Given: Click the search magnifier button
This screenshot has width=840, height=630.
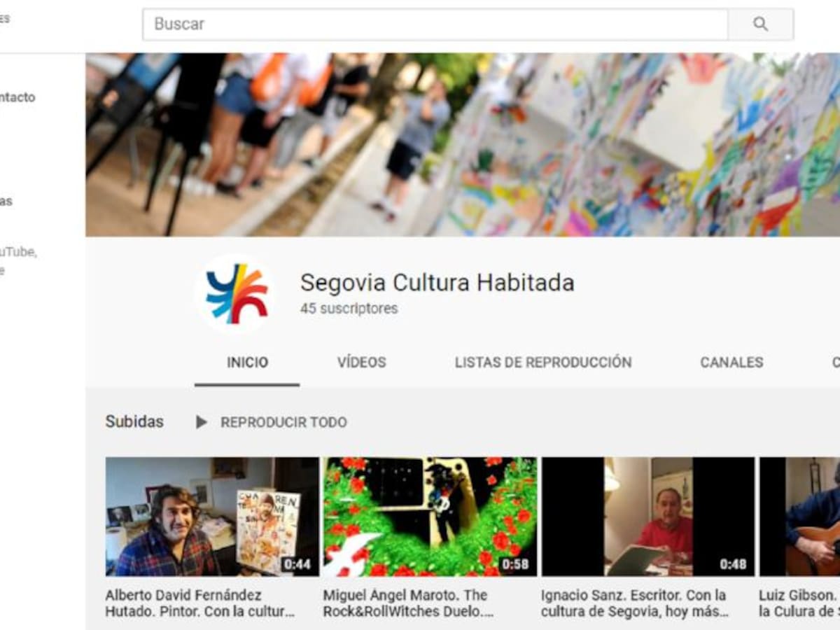Looking at the screenshot, I should tap(760, 24).
